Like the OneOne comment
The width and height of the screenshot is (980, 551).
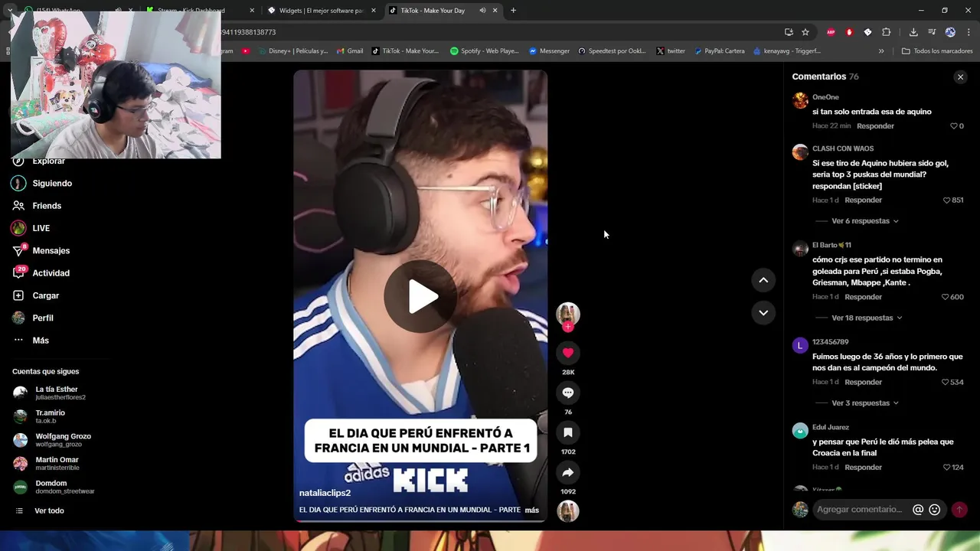(954, 126)
